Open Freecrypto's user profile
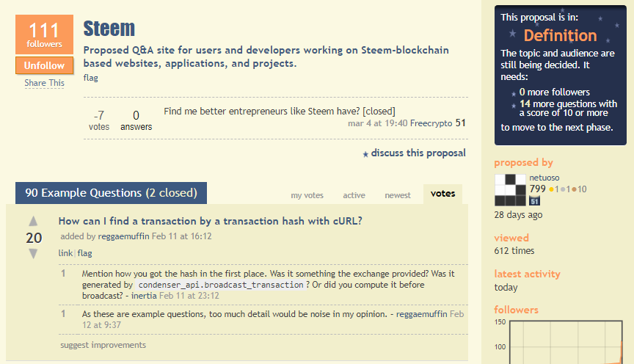This screenshot has height=364, width=634. coord(431,123)
